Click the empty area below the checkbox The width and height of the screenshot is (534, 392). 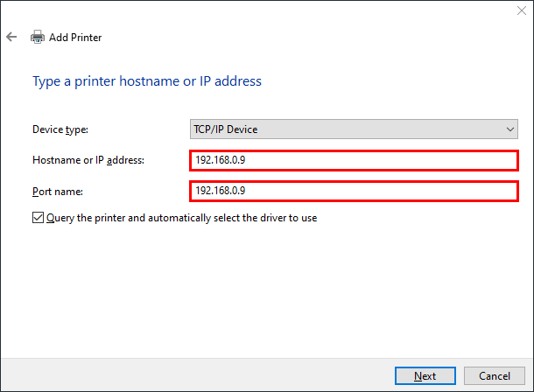click(267, 290)
